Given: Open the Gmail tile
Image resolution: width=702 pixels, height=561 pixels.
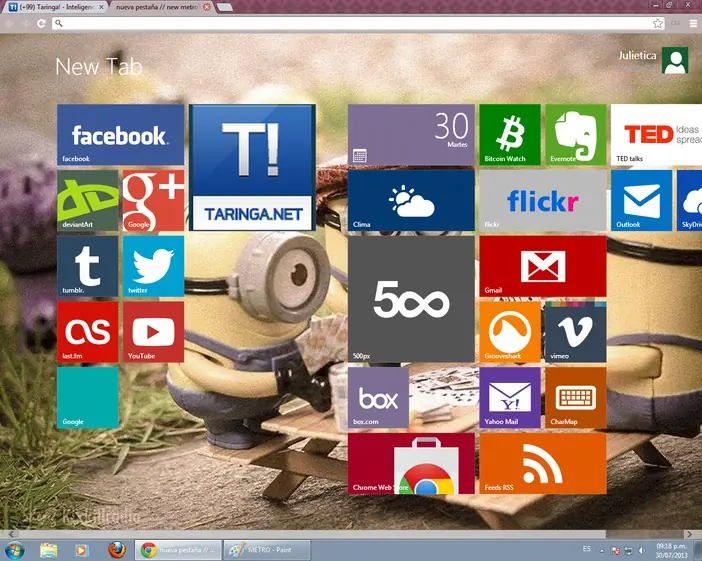Looking at the screenshot, I should point(543,266).
